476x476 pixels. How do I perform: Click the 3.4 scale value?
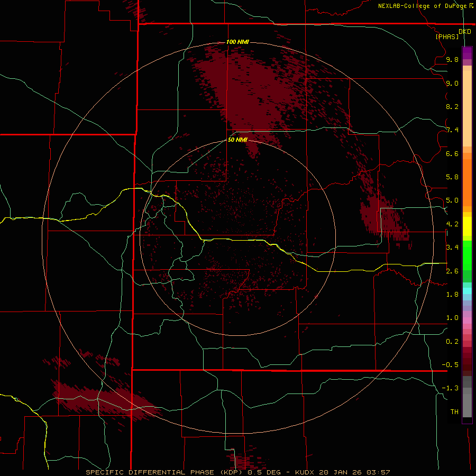(x=452, y=248)
